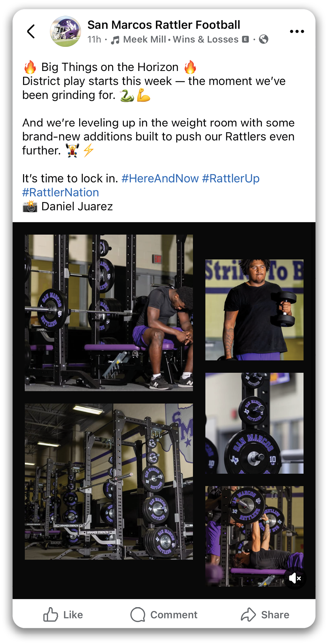Open photo of player sitting on bench

point(109,313)
